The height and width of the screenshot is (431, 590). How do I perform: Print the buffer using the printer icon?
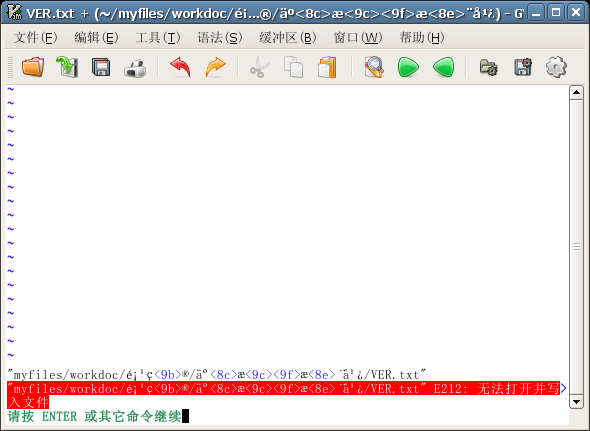click(x=135, y=68)
